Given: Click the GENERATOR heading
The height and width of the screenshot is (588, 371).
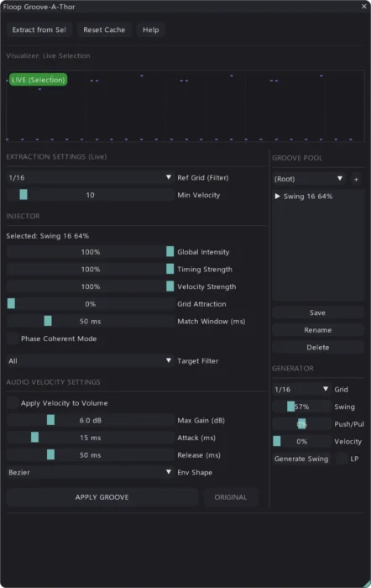Looking at the screenshot, I should [x=293, y=368].
